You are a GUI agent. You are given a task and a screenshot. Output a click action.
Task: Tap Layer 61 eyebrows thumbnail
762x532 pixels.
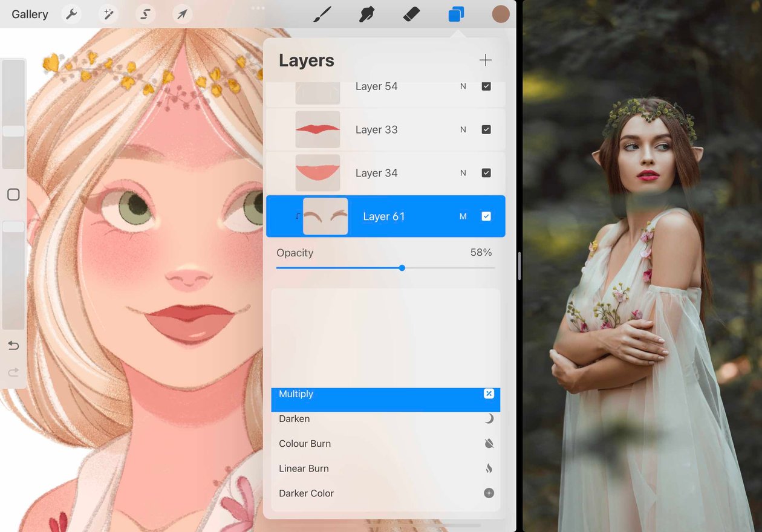tap(325, 216)
